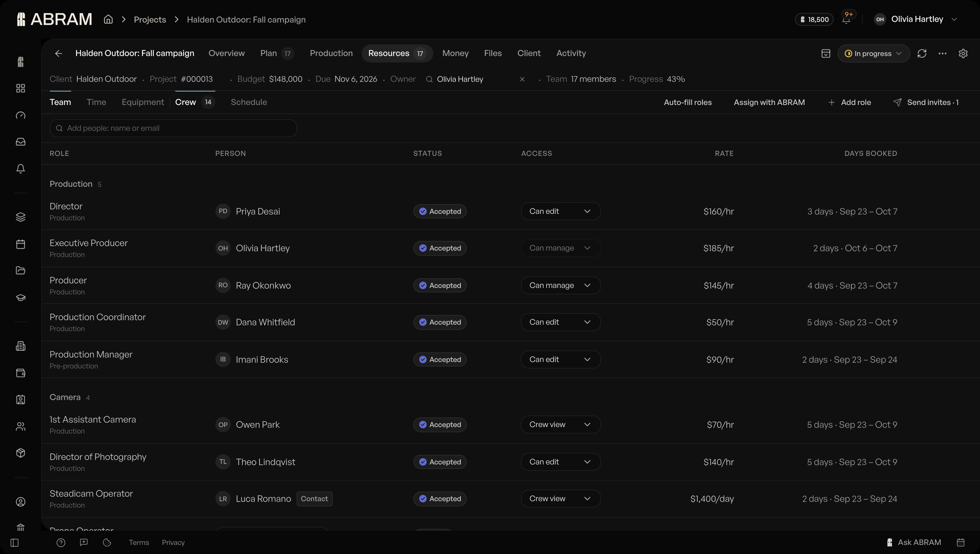Click the 18,500 credits badge
The width and height of the screenshot is (980, 554).
coord(814,19)
